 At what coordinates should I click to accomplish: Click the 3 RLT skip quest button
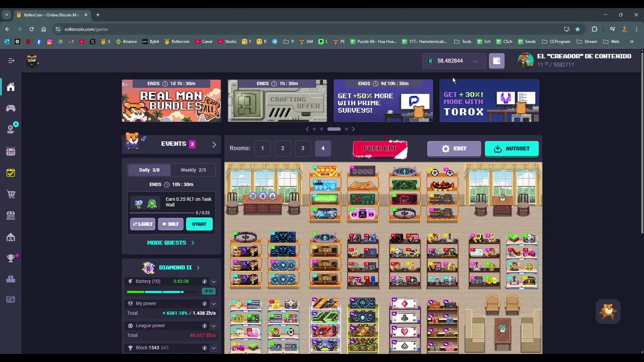pos(171,224)
